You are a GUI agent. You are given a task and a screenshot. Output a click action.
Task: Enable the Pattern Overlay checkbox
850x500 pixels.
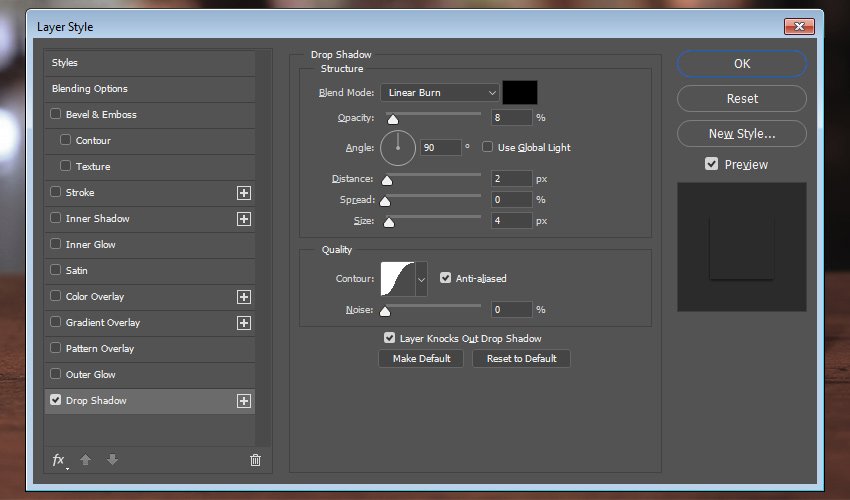[55, 348]
